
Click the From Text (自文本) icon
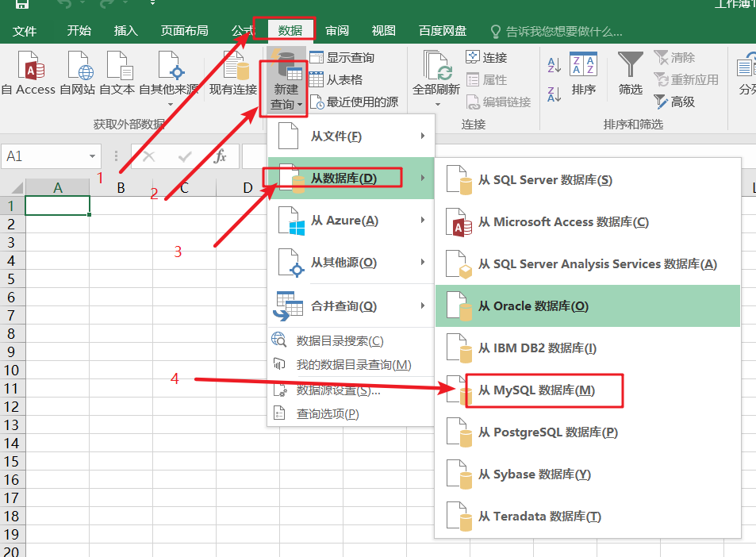tap(120, 65)
